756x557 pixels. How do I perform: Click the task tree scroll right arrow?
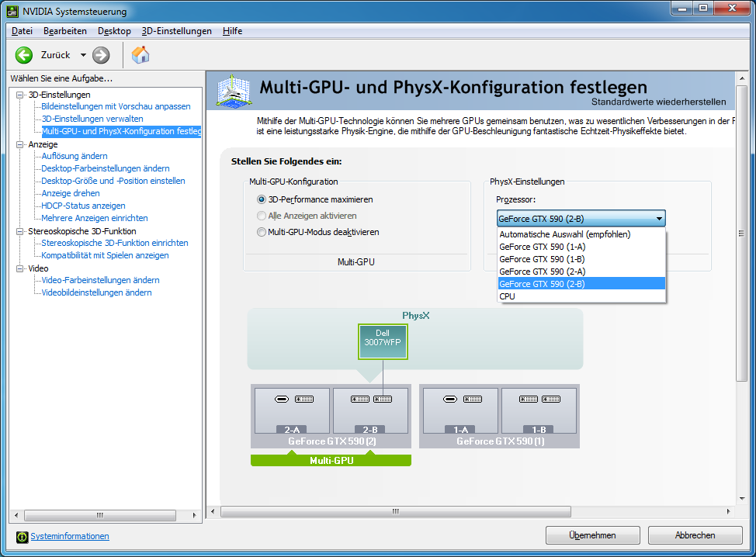[x=194, y=515]
